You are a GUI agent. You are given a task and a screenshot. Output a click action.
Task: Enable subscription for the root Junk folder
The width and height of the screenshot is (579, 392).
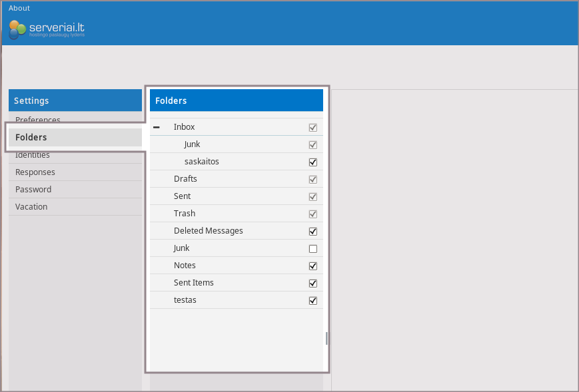coord(312,249)
